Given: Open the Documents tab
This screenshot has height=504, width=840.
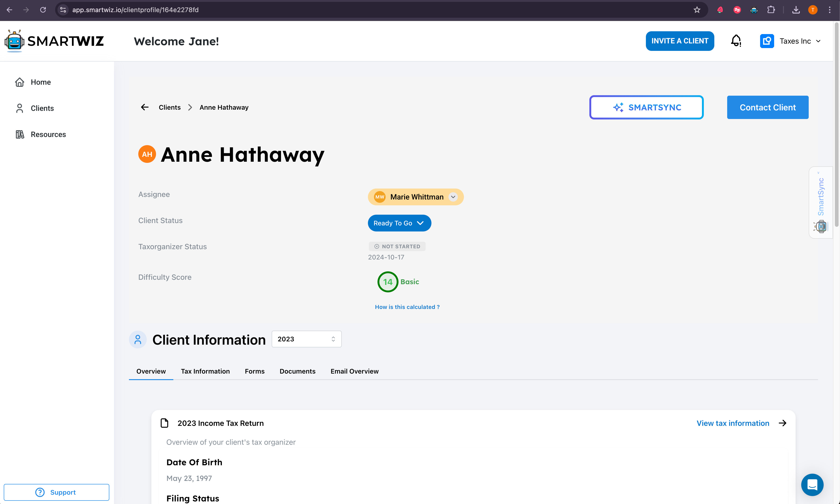Looking at the screenshot, I should [297, 371].
